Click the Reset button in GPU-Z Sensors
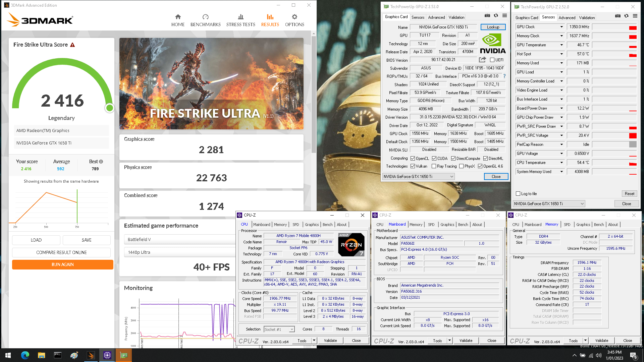The height and width of the screenshot is (362, 644). coord(630,194)
